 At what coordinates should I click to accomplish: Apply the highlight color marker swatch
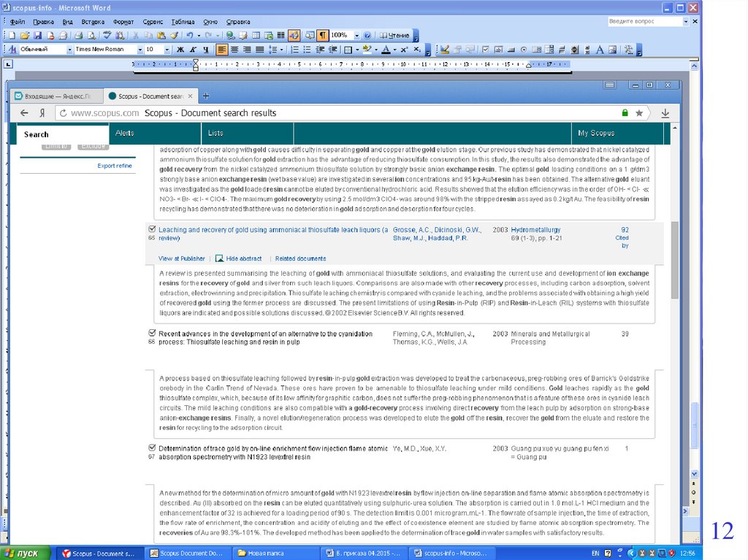tap(367, 49)
